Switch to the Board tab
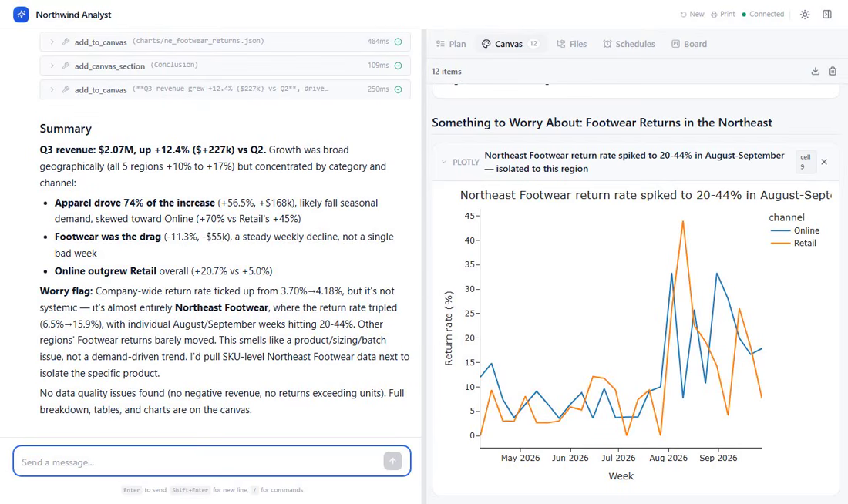Image resolution: width=848 pixels, height=504 pixels. coord(689,44)
